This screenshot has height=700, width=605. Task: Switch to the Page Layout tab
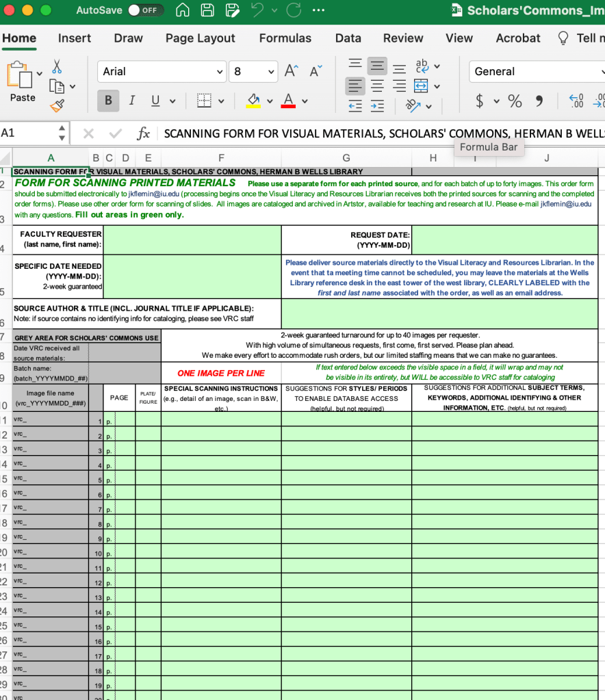coord(200,38)
